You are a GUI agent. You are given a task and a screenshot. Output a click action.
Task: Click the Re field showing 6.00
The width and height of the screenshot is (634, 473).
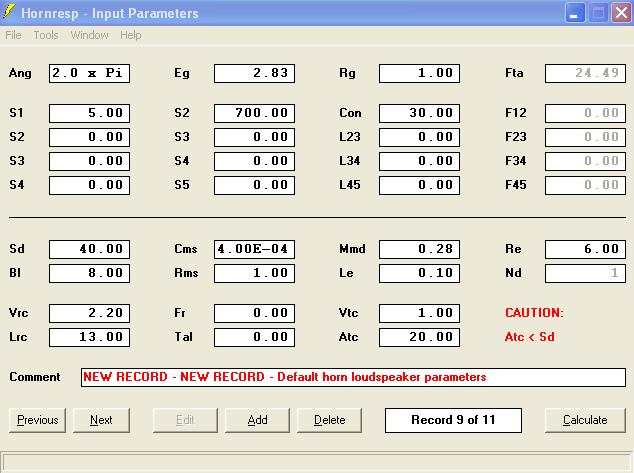tap(585, 249)
